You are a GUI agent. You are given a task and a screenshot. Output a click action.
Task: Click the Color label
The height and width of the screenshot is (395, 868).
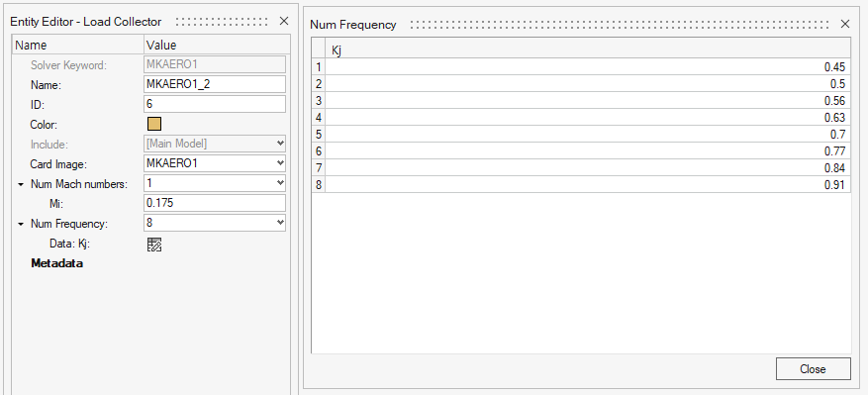(44, 125)
